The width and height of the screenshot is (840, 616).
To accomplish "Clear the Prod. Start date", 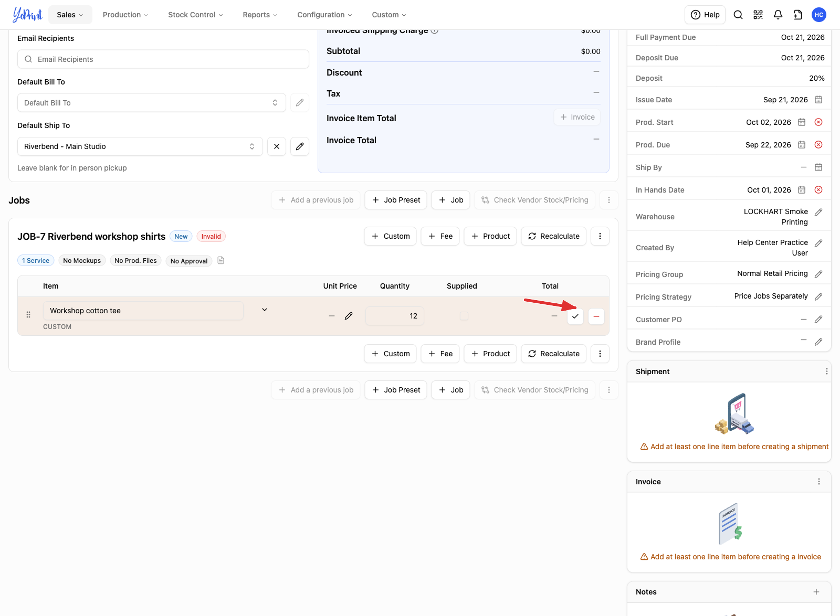I will [x=818, y=122].
